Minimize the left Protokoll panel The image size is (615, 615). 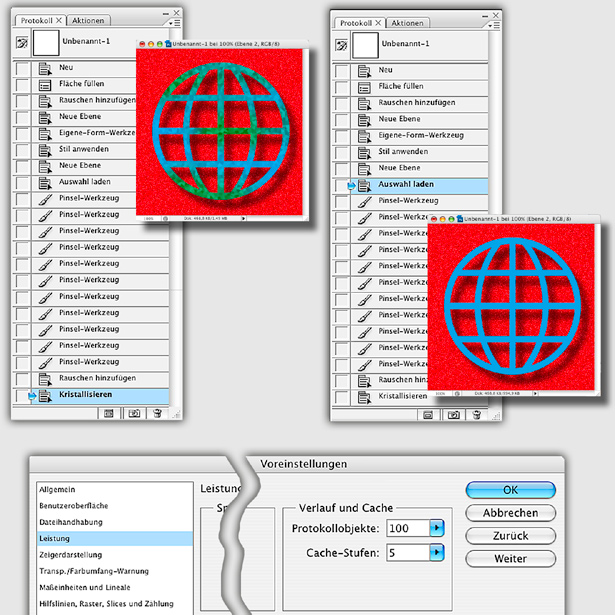[x=166, y=14]
